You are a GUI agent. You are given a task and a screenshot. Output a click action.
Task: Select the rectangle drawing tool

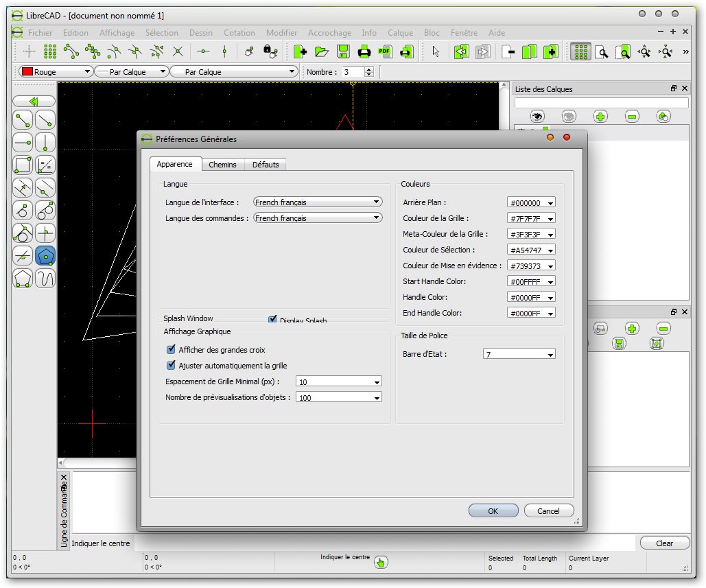click(x=23, y=165)
